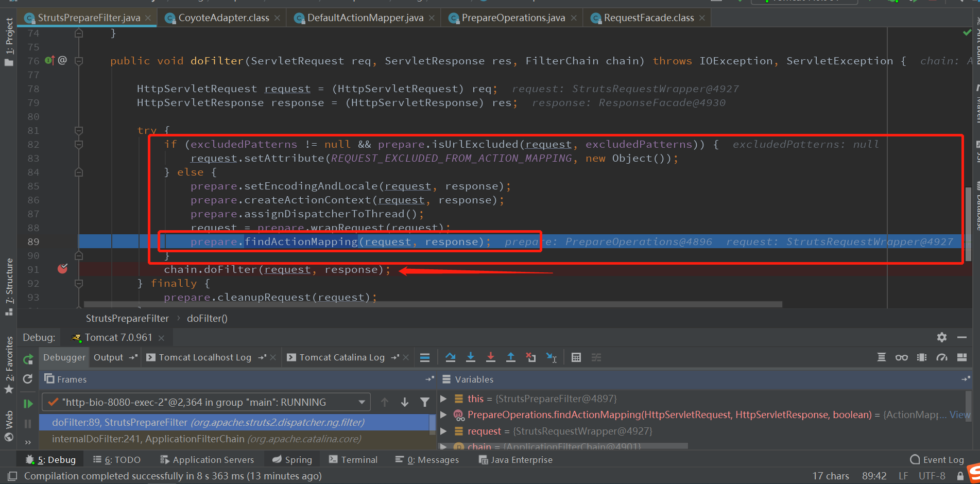Viewport: 980px width, 484px height.
Task: Click the memory view icon
Action: (x=922, y=357)
